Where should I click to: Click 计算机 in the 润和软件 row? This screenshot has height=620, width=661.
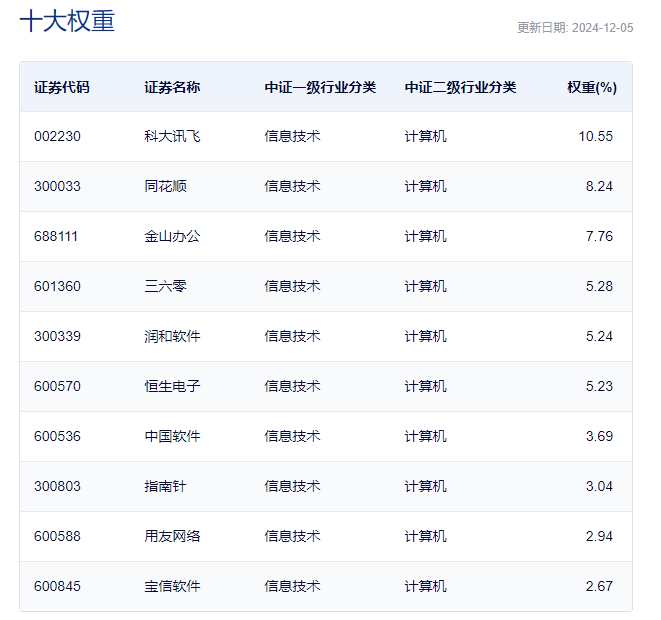tap(425, 336)
